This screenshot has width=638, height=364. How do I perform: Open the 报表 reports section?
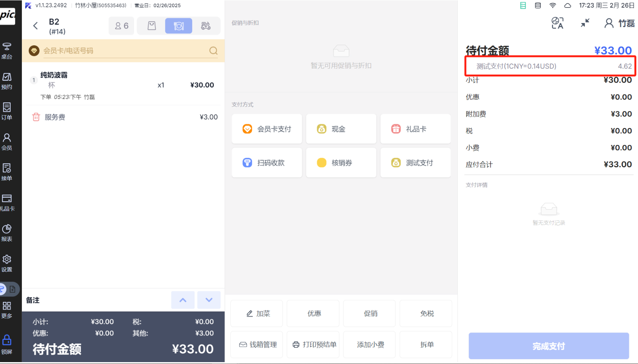tap(7, 233)
